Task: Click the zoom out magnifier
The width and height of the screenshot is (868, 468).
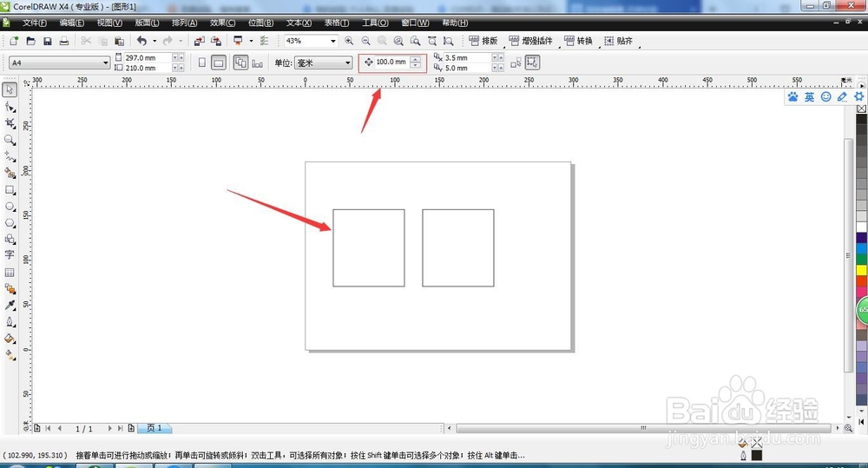Action: pyautogui.click(x=366, y=41)
